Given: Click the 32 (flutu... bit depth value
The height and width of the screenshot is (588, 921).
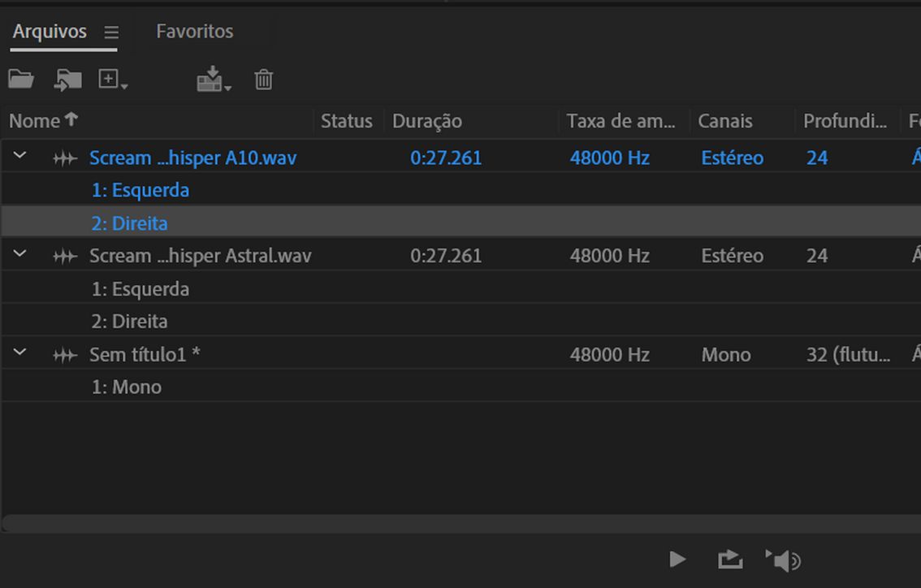Looking at the screenshot, I should coord(848,354).
